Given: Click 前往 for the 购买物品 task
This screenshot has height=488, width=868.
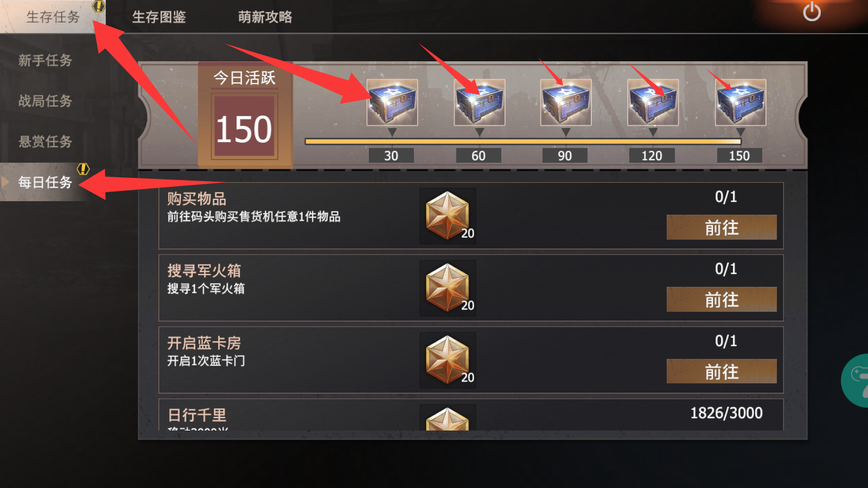Looking at the screenshot, I should pyautogui.click(x=722, y=227).
